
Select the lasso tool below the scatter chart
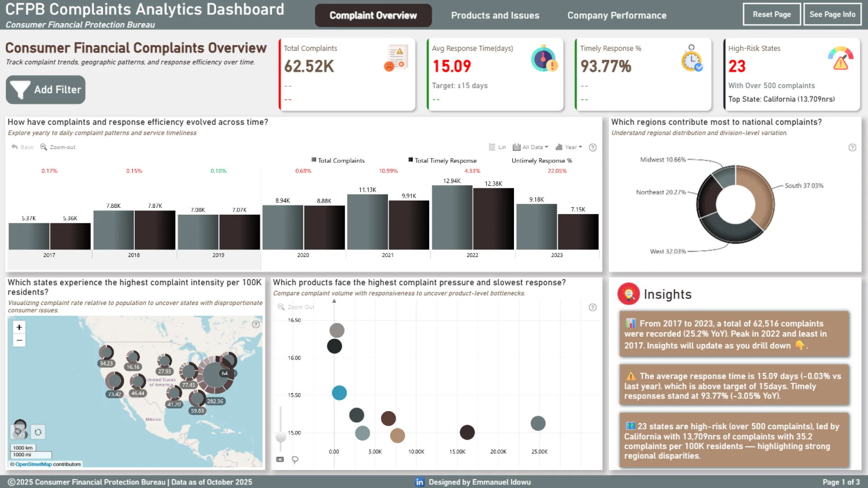(x=295, y=460)
